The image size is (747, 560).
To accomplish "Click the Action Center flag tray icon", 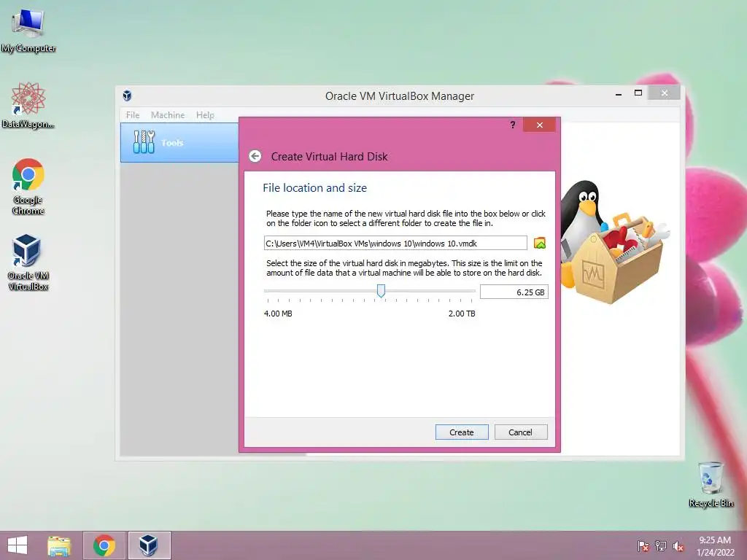I will 643,546.
